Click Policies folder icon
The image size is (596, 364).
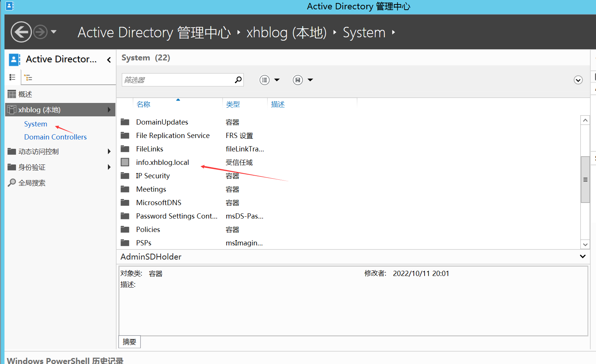pyautogui.click(x=125, y=229)
